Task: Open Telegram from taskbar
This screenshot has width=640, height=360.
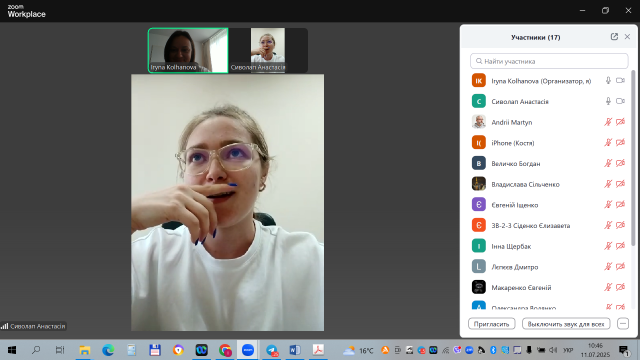Action: (272, 350)
